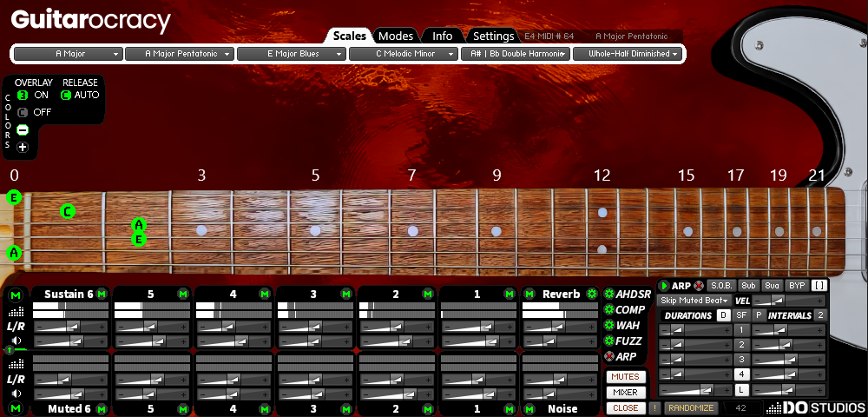Switch to the Info tab
This screenshot has width=868, height=417.
443,36
